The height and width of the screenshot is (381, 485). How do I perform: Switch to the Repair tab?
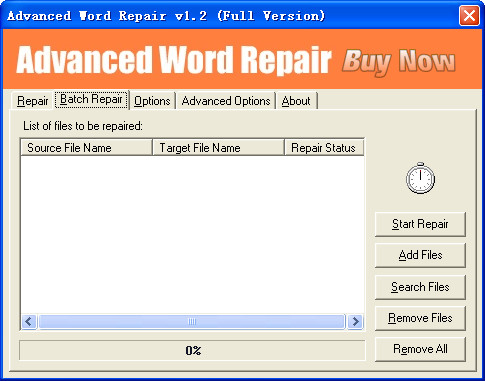[32, 101]
